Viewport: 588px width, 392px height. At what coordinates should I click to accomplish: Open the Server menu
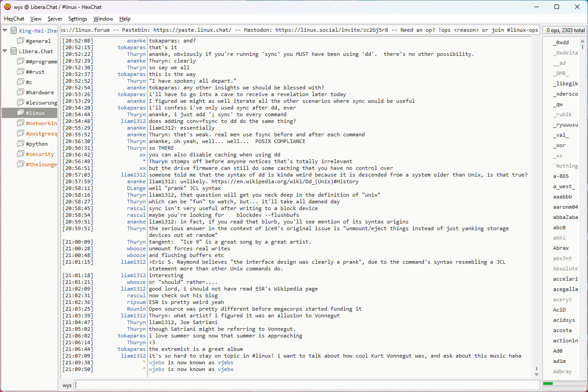click(55, 19)
